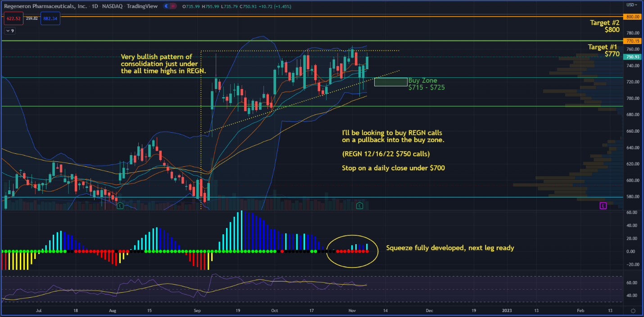644x317 pixels.
Task: Click the 2023 label on time axis
Action: pos(507,311)
